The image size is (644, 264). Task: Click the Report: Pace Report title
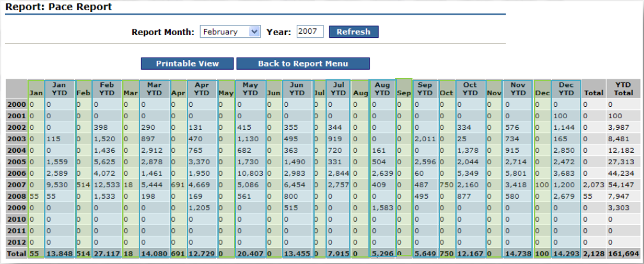click(58, 6)
